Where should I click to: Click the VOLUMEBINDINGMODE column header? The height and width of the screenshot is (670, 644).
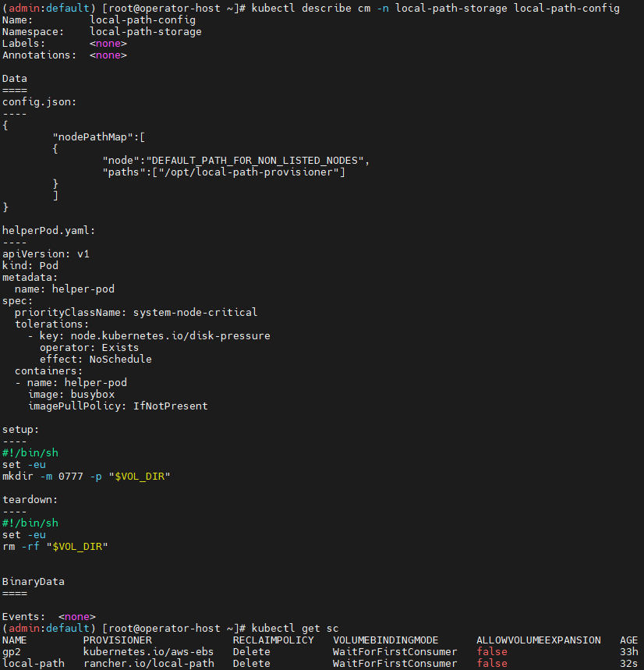point(386,640)
